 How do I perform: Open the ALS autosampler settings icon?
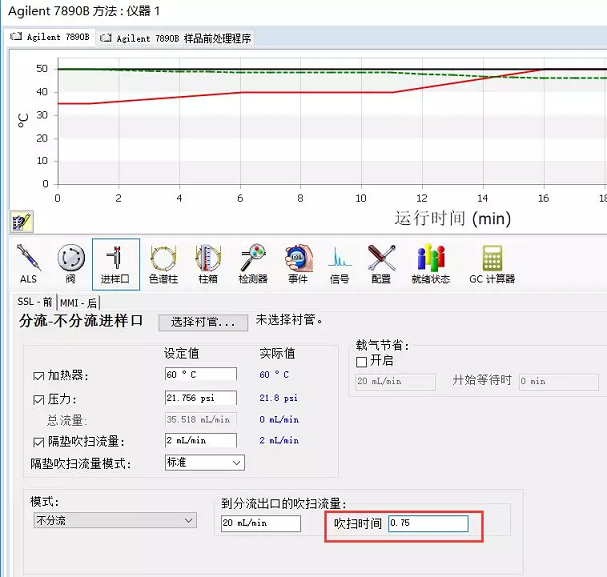click(29, 264)
